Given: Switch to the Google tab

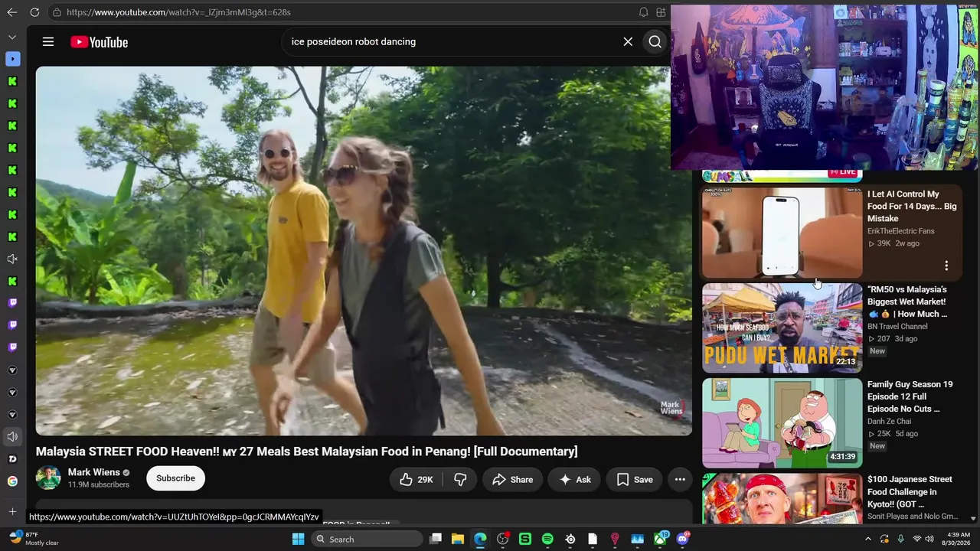Looking at the screenshot, I should 12,481.
